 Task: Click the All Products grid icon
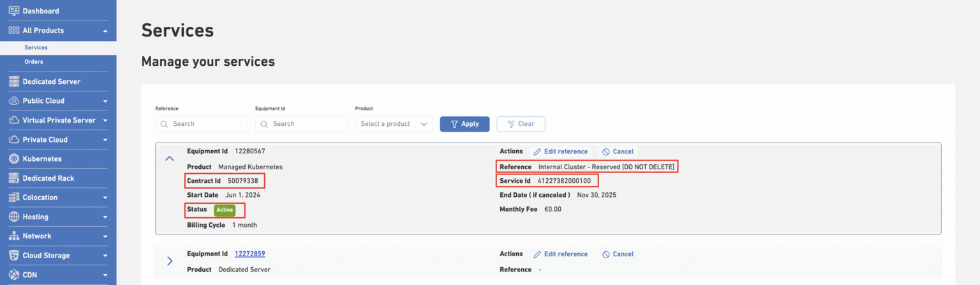[13, 31]
